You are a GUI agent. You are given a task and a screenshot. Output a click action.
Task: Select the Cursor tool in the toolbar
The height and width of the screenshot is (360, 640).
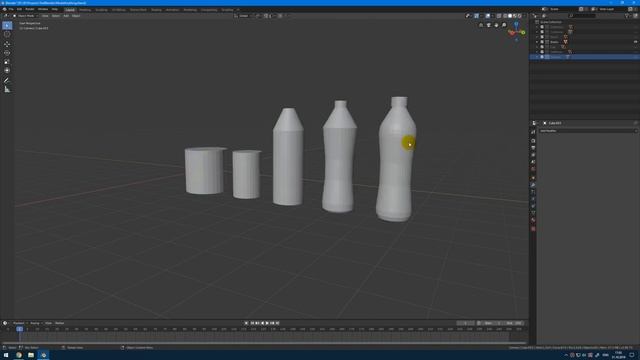point(7,34)
